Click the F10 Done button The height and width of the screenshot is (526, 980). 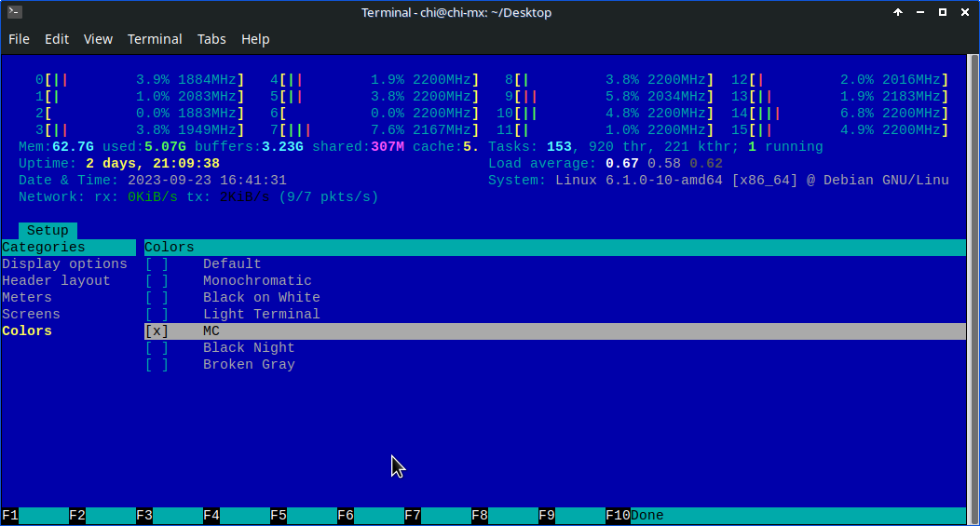tap(635, 516)
